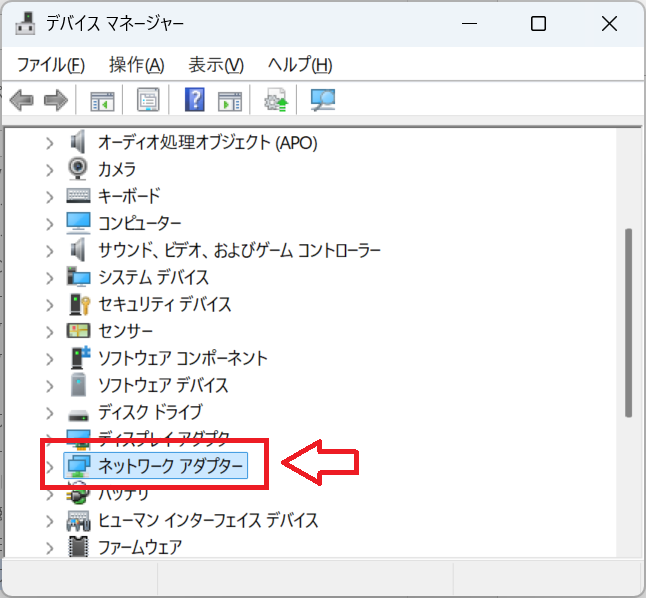Click icon beside ヒューマン インターフェイス デバイス
Viewport: 646px width, 598px height.
pos(78,521)
